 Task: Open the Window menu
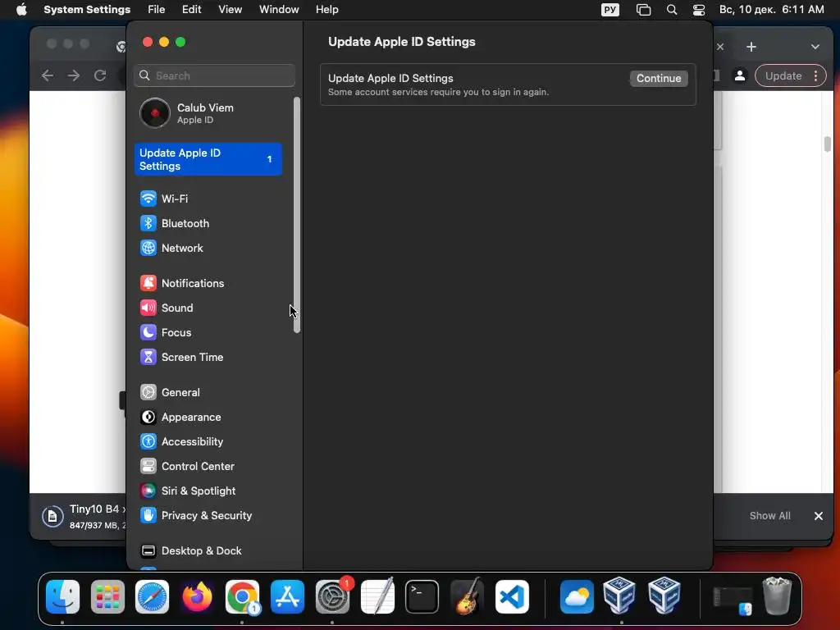tap(279, 10)
